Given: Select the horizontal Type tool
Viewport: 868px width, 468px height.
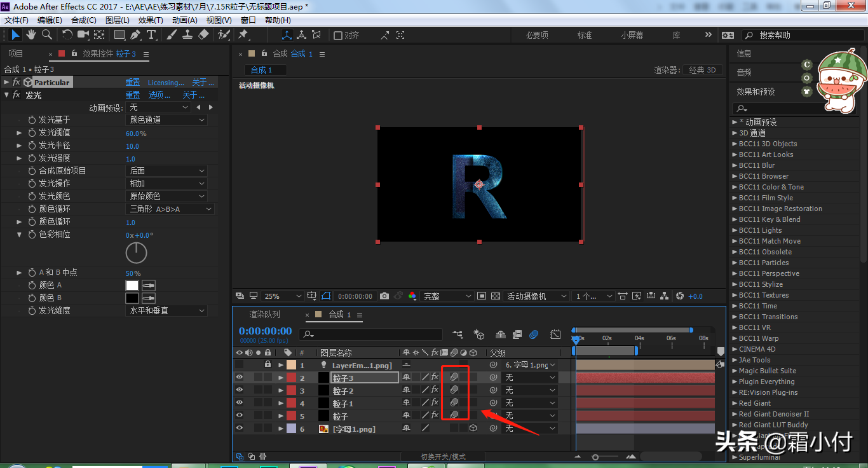Looking at the screenshot, I should pos(151,34).
